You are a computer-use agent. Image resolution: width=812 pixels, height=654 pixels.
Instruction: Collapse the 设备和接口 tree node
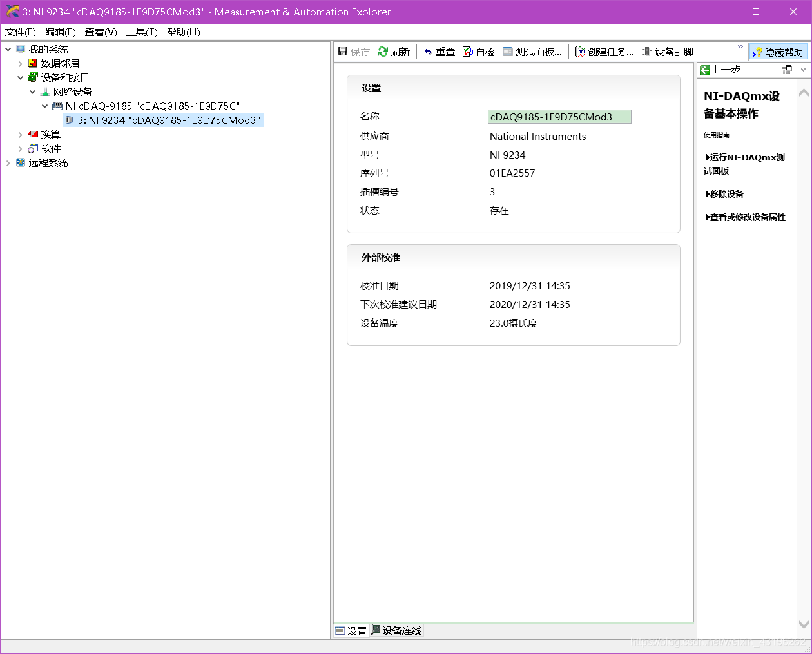pos(20,77)
